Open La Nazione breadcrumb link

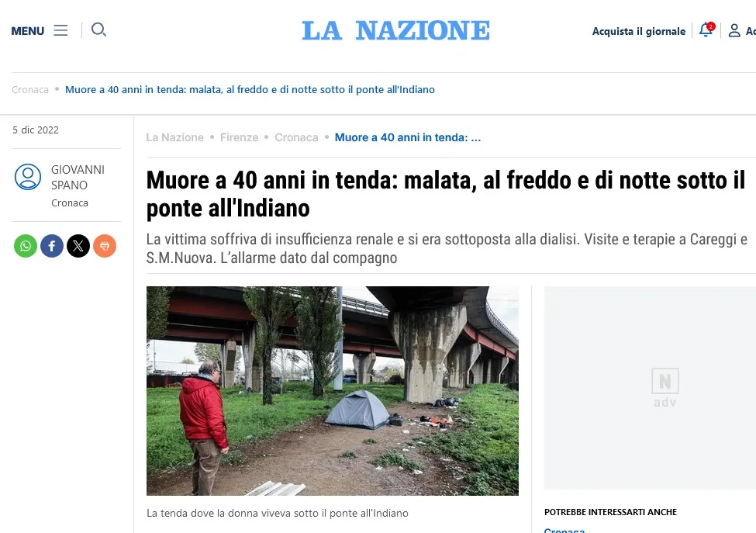(174, 137)
